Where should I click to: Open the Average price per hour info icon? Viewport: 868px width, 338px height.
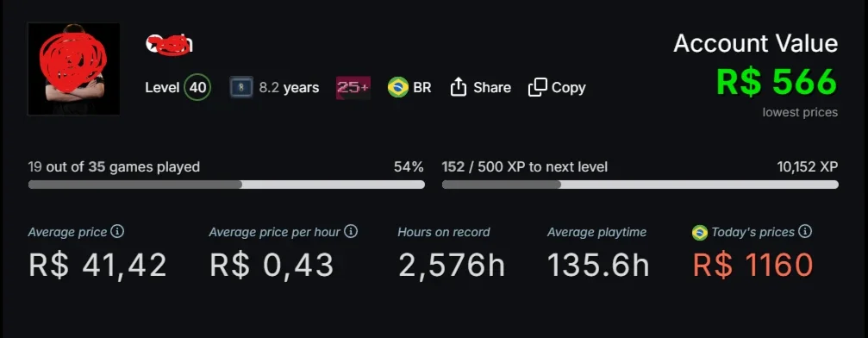(x=351, y=231)
